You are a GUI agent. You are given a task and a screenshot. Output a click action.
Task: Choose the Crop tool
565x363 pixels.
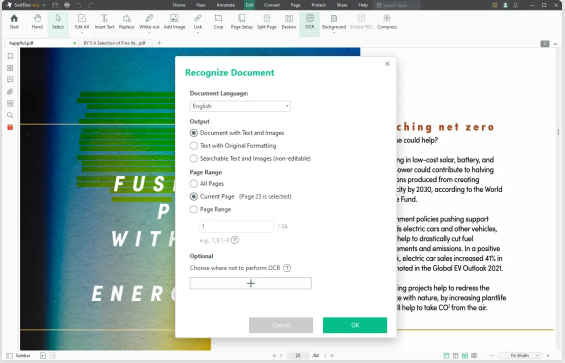[x=218, y=22]
